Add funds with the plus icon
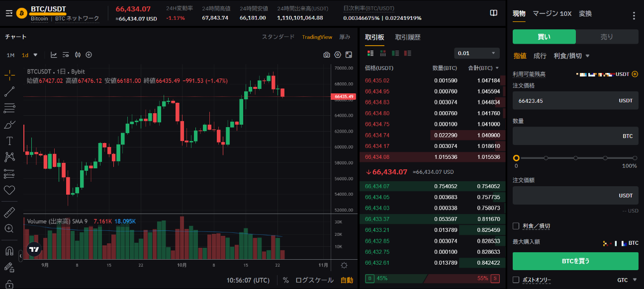This screenshot has height=289, width=644. [635, 74]
